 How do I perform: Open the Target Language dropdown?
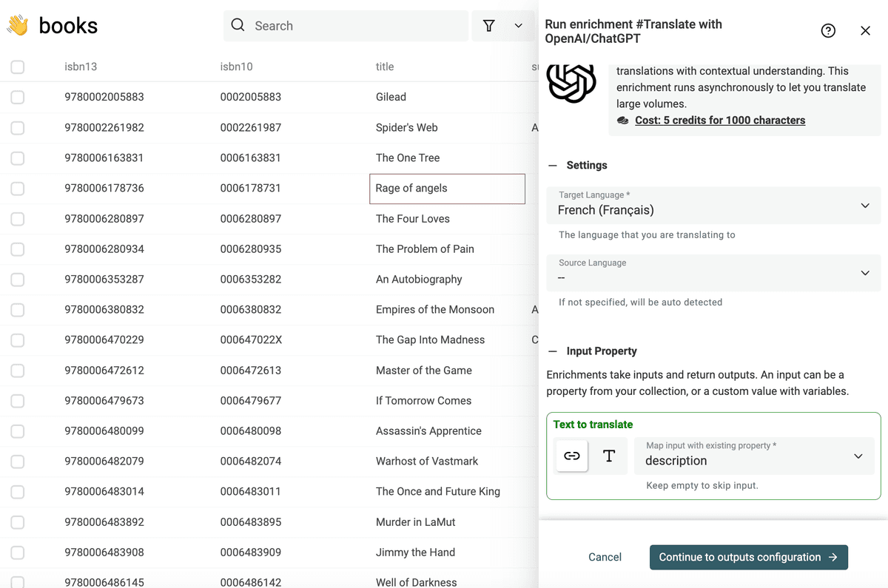click(713, 205)
